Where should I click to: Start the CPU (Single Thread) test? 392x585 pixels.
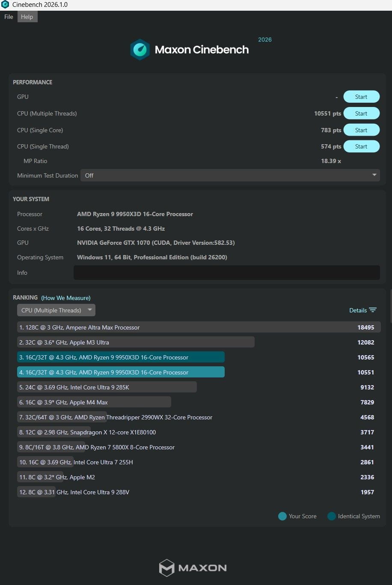(x=361, y=146)
